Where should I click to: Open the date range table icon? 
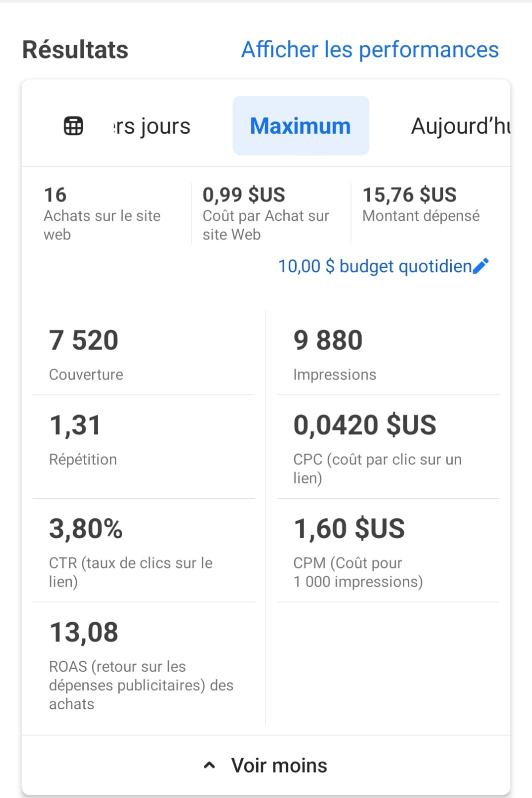tap(73, 126)
